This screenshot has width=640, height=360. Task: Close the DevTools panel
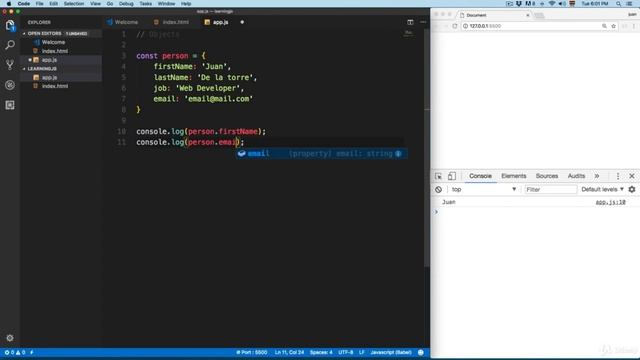tap(632, 176)
